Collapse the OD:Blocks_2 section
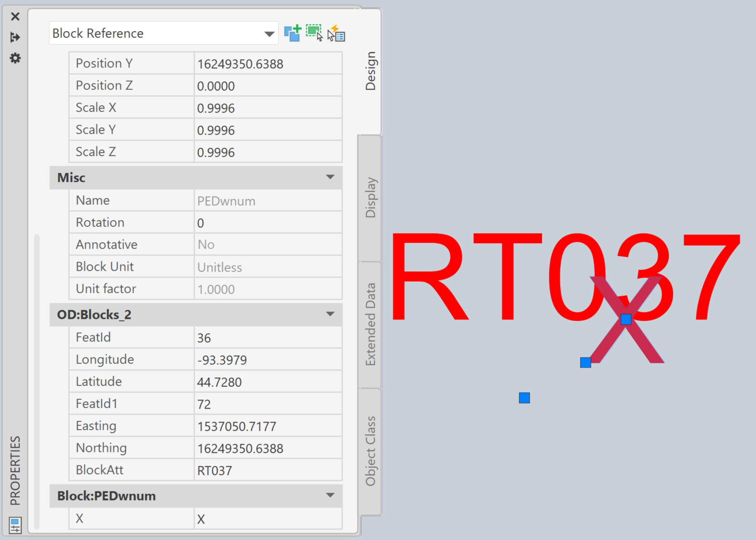This screenshot has width=756, height=540. click(330, 314)
